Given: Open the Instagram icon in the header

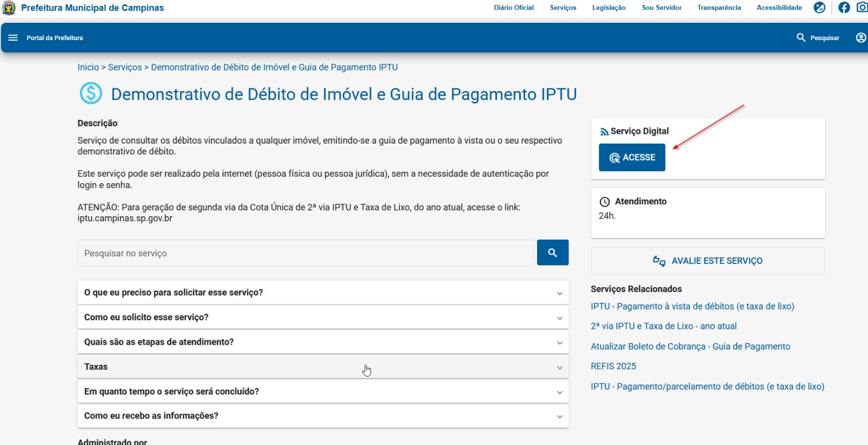Looking at the screenshot, I should 861,8.
